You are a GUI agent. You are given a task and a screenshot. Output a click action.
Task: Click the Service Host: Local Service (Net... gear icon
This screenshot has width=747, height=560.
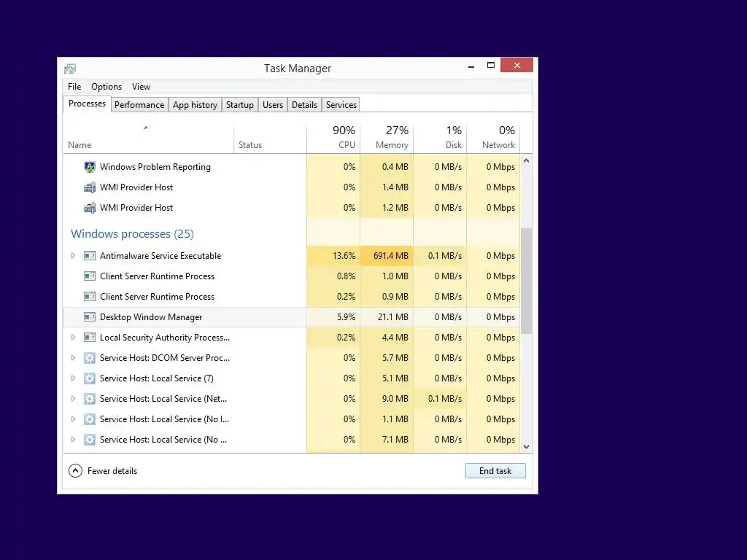click(90, 399)
